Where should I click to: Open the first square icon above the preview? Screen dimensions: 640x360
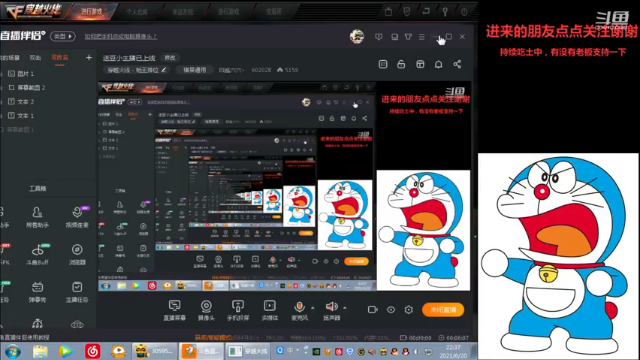coord(383,64)
